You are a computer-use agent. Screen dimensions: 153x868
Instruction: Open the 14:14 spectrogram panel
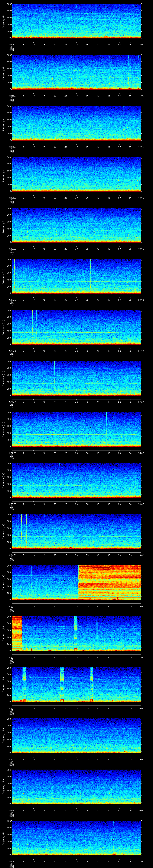76,21
